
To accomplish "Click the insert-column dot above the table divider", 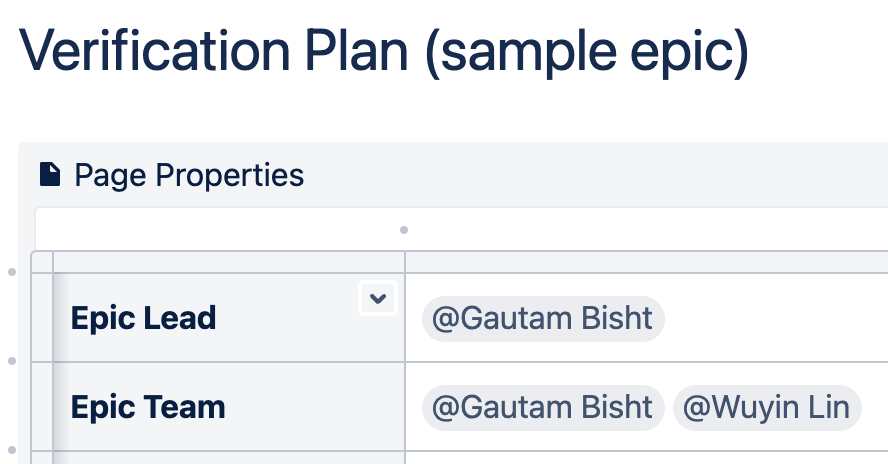I will click(404, 230).
